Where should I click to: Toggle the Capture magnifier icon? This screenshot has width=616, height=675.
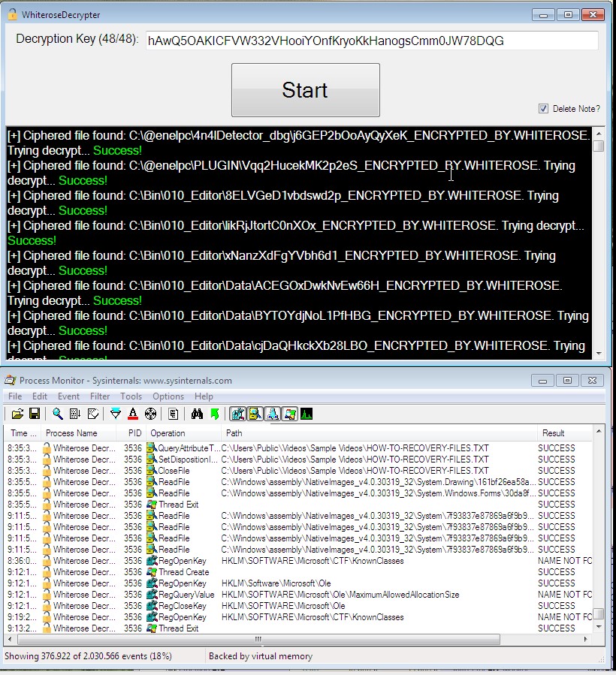57,414
